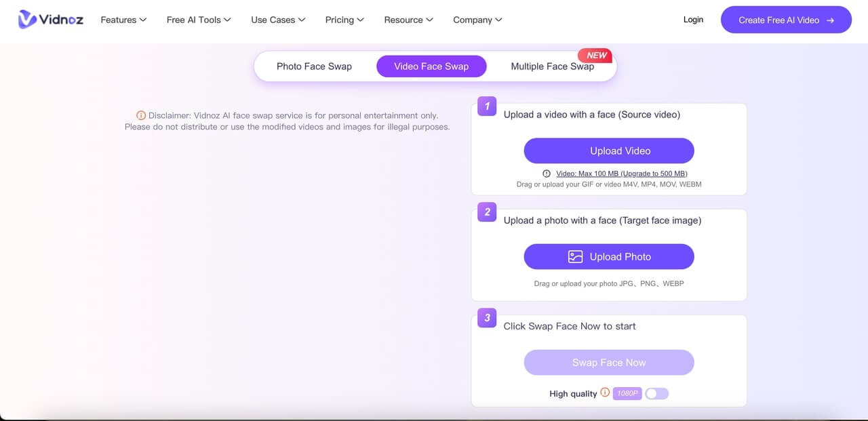This screenshot has height=421, width=868.
Task: Click the 'Drag or upload your photo JPG' text
Action: (609, 283)
